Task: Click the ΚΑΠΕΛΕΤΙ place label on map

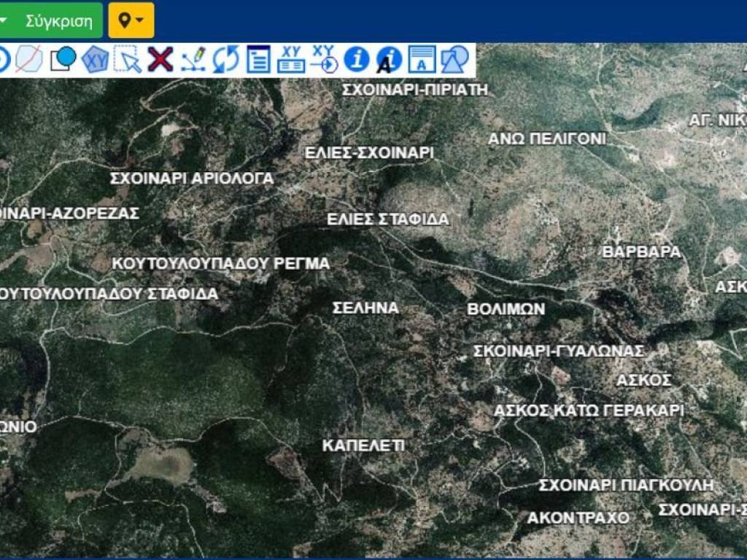Action: tap(363, 446)
